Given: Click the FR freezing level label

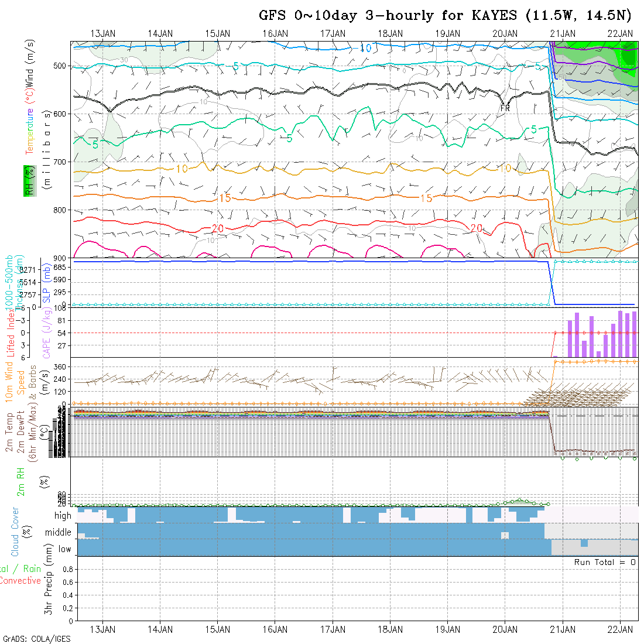Looking at the screenshot, I should pyautogui.click(x=506, y=108).
